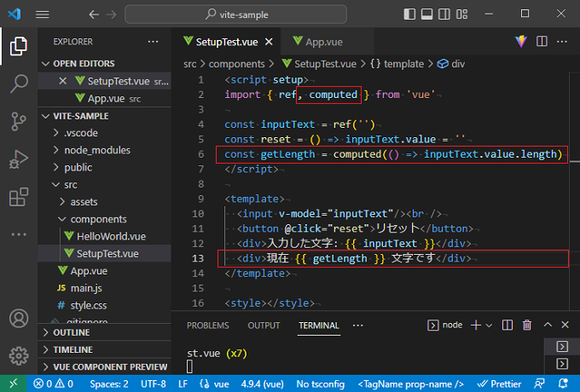Toggle the secondary side bar layout icon

point(444,14)
